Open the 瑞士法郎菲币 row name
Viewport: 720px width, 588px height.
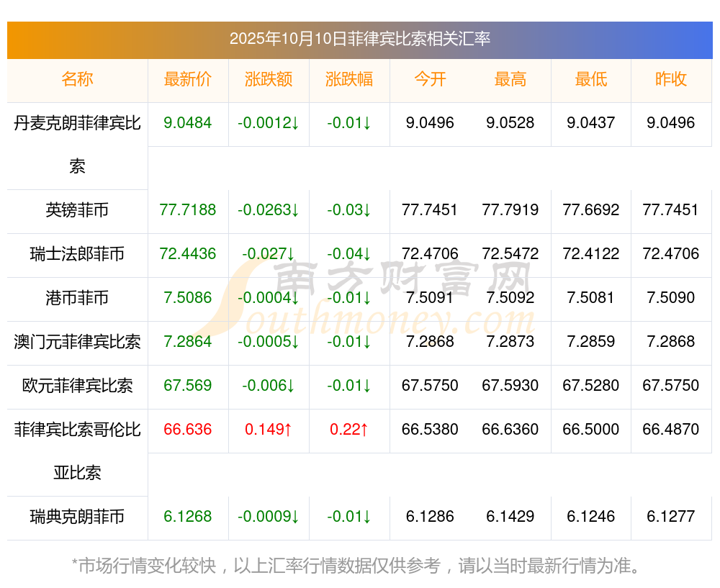77,254
